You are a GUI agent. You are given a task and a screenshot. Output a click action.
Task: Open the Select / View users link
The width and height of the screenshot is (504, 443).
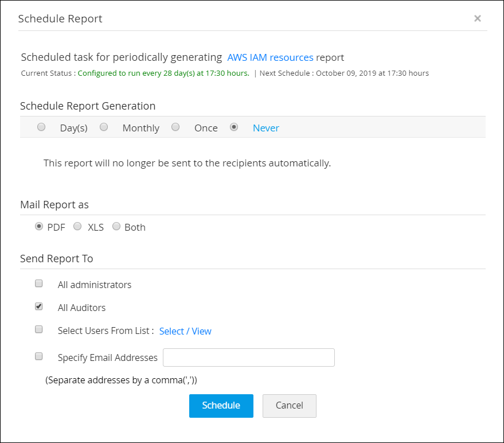[x=185, y=331]
